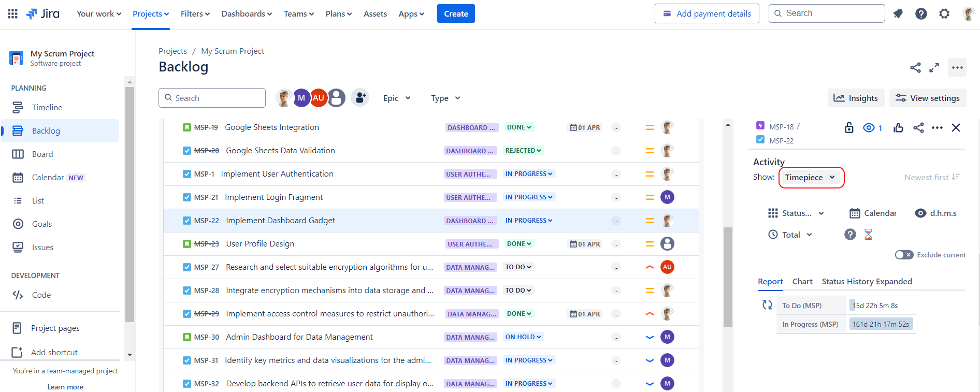This screenshot has width=980, height=392.
Task: Click the Create button
Action: pyautogui.click(x=456, y=14)
